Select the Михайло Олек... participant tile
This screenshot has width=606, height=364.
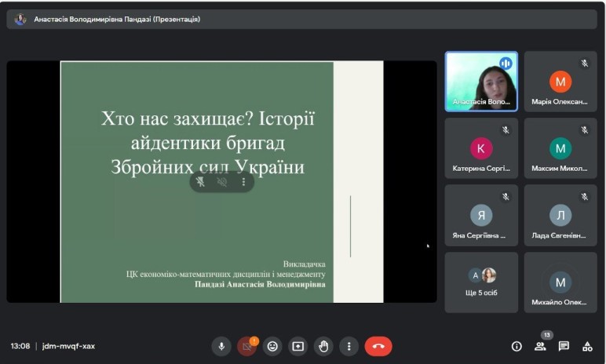click(x=560, y=282)
